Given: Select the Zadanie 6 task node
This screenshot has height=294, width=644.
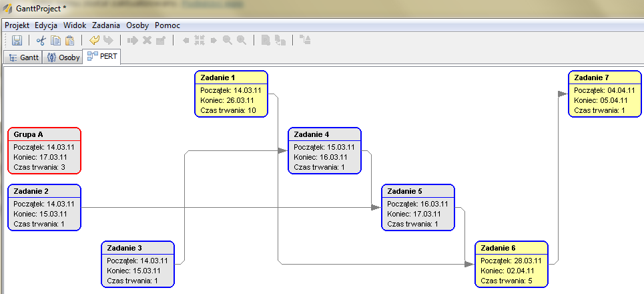Looking at the screenshot, I should point(511,264).
